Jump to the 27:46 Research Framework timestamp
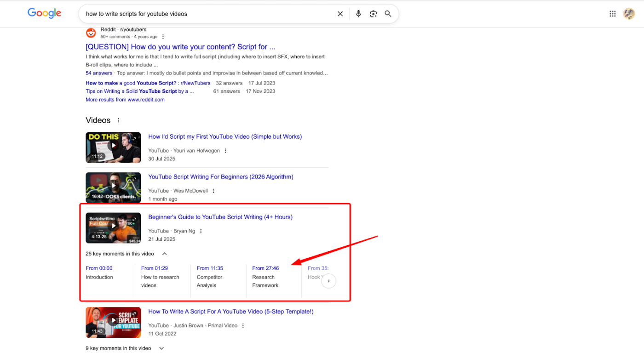 pyautogui.click(x=265, y=268)
